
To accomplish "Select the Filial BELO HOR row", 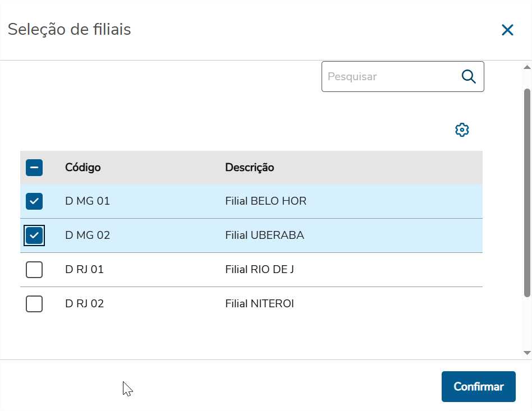I will (266, 201).
